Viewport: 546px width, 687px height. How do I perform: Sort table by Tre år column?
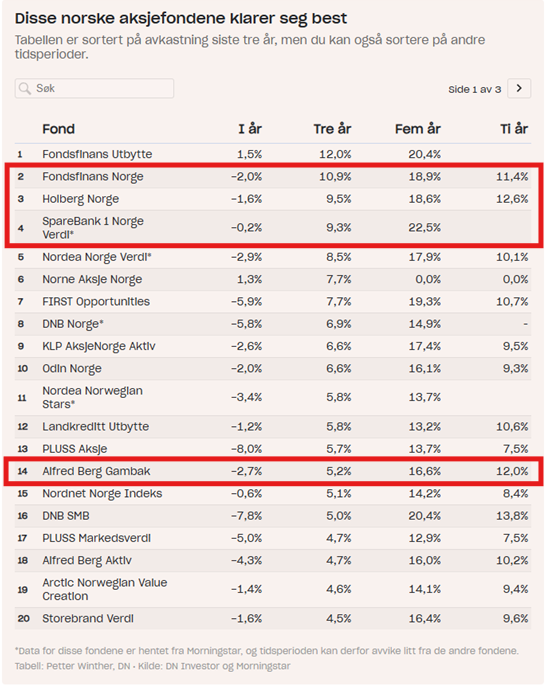click(x=332, y=129)
